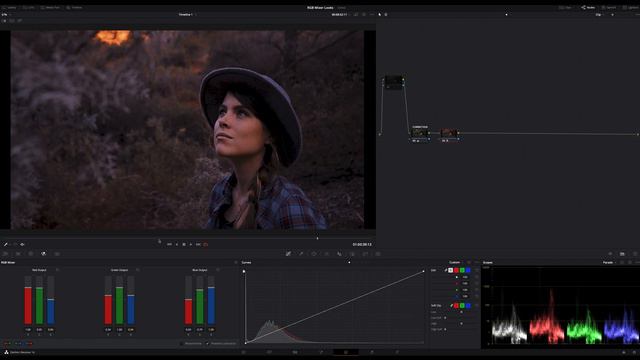Open project manager home icon
640x360 pixels.
[624, 352]
